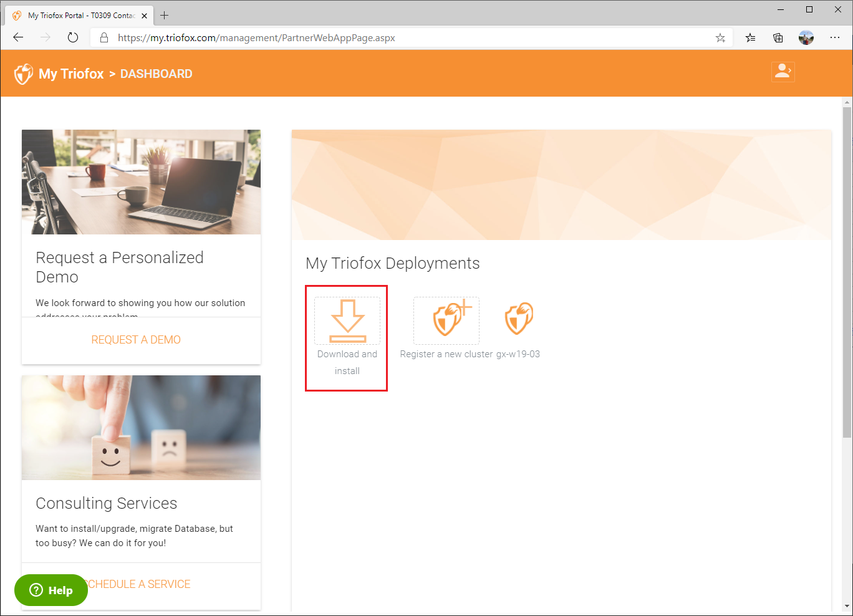The height and width of the screenshot is (616, 853).
Task: Open the green Help button
Action: [51, 590]
